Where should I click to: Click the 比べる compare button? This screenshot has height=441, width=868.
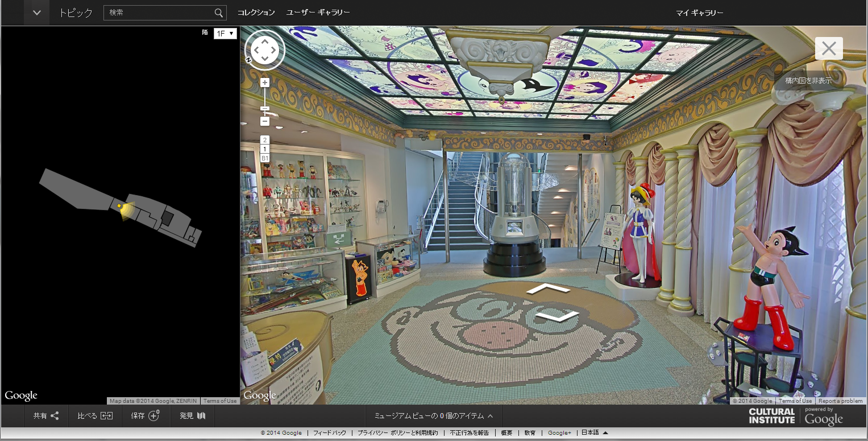(x=95, y=416)
